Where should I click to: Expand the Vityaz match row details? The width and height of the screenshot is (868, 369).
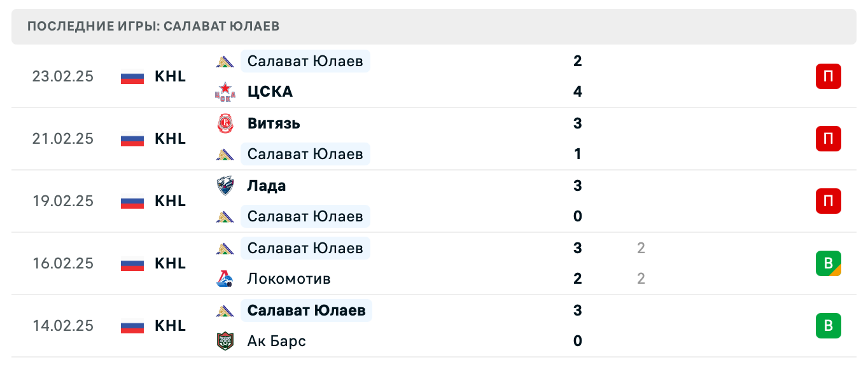click(434, 139)
